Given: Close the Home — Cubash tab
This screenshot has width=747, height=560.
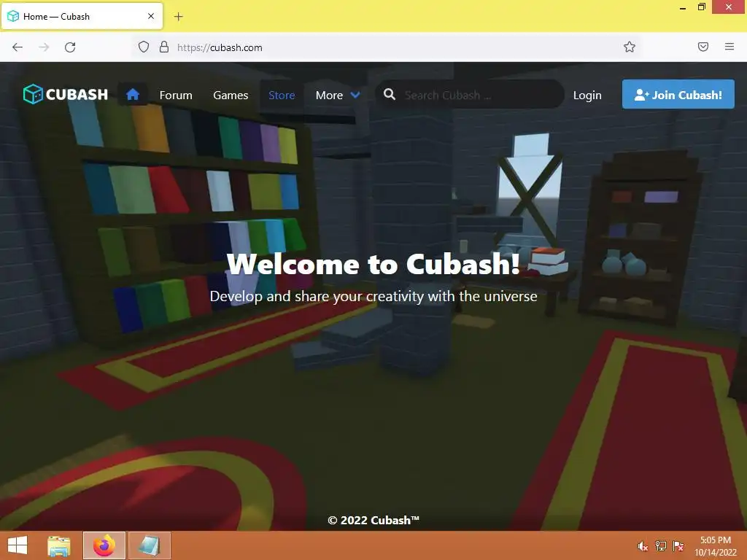Looking at the screenshot, I should point(150,16).
